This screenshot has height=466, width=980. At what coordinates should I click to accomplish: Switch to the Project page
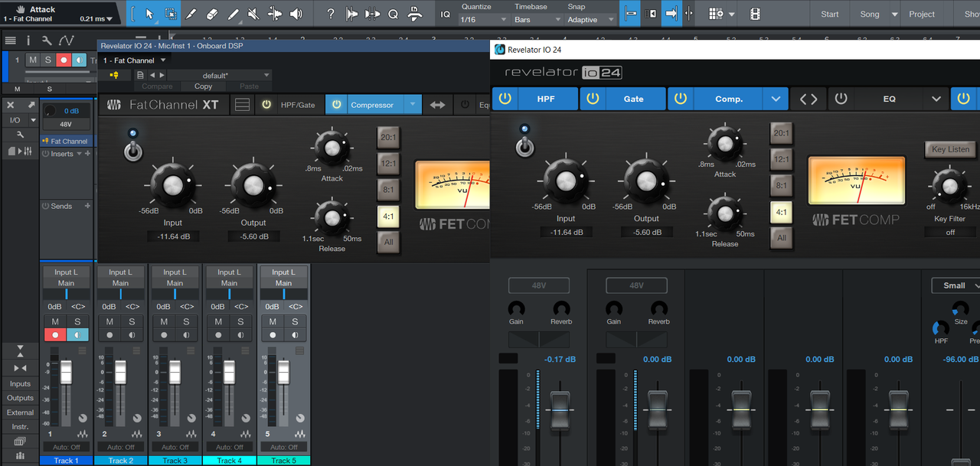[x=922, y=14]
